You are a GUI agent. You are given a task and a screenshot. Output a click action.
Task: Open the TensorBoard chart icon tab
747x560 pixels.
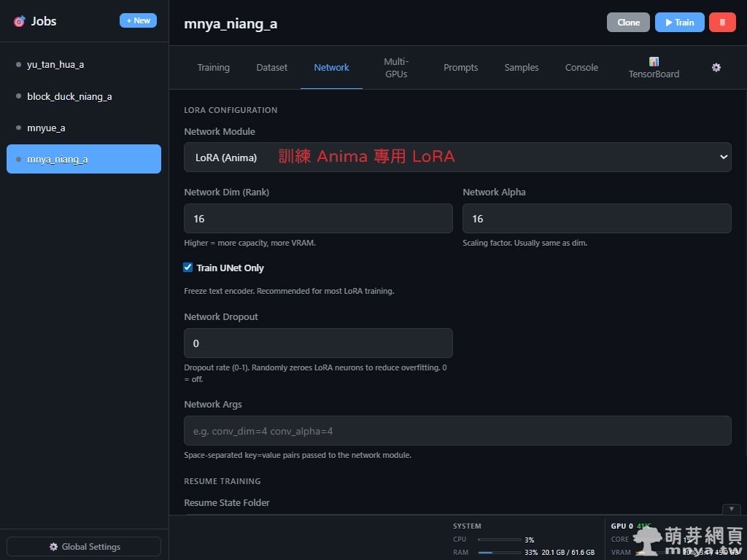(x=654, y=61)
